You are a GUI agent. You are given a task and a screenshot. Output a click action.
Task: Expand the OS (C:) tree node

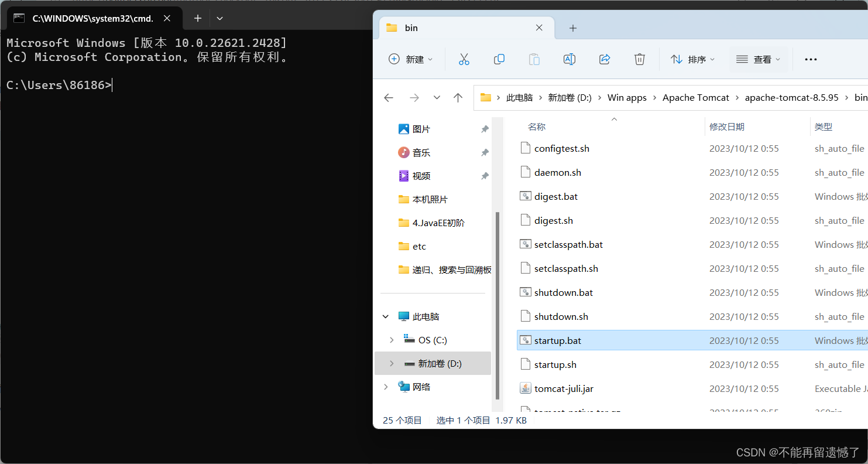pos(392,340)
